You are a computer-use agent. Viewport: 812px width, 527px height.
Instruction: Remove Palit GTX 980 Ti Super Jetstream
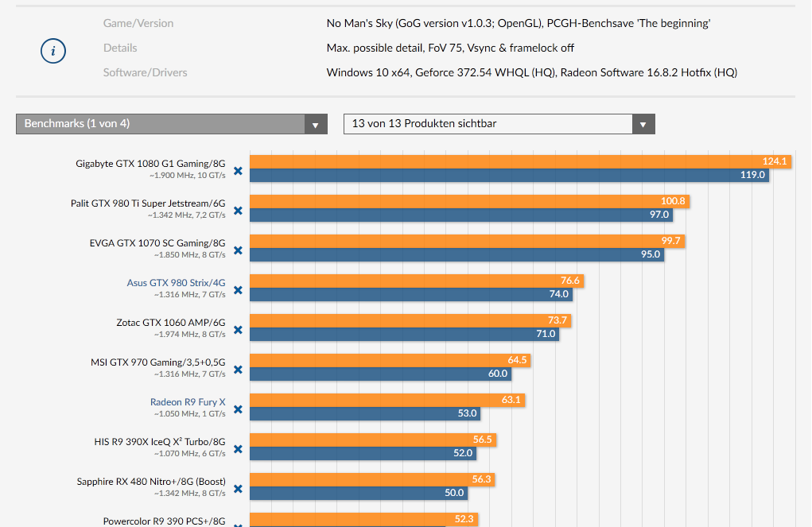coord(238,211)
